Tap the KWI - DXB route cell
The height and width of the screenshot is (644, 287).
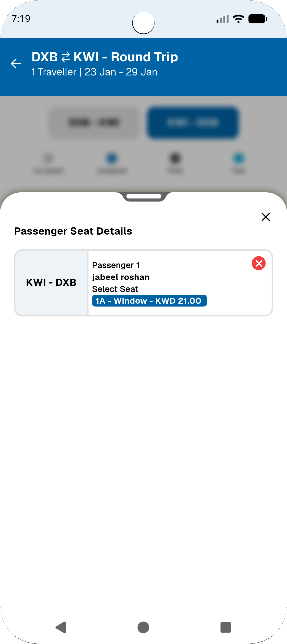coord(51,282)
